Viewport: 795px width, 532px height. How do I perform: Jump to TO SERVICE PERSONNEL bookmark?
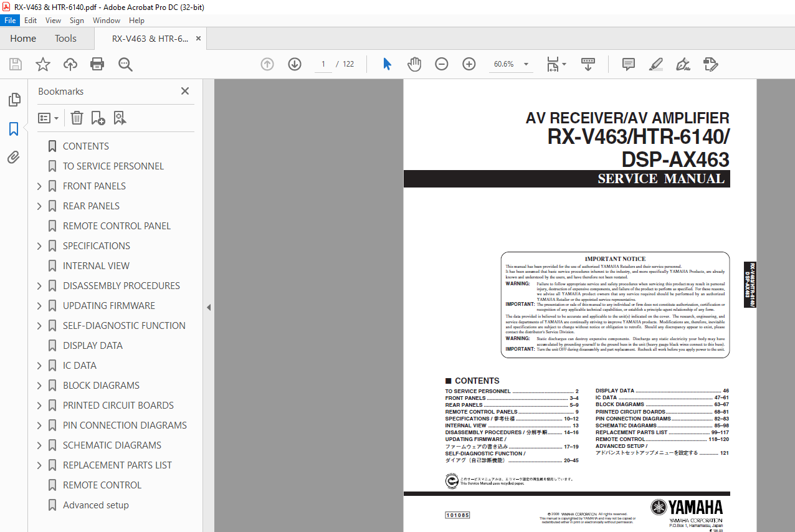pyautogui.click(x=113, y=166)
